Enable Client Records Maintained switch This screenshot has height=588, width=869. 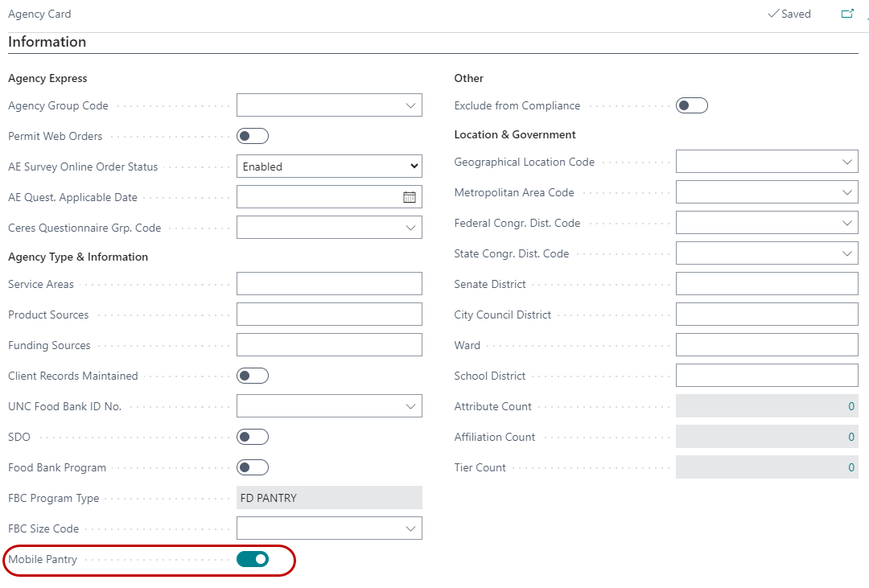(253, 376)
